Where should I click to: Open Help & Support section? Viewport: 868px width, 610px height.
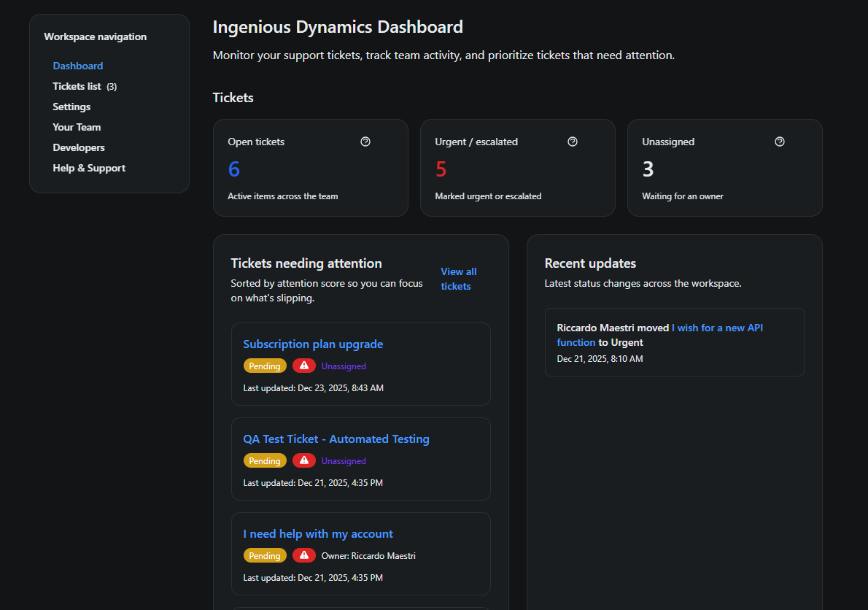click(89, 168)
